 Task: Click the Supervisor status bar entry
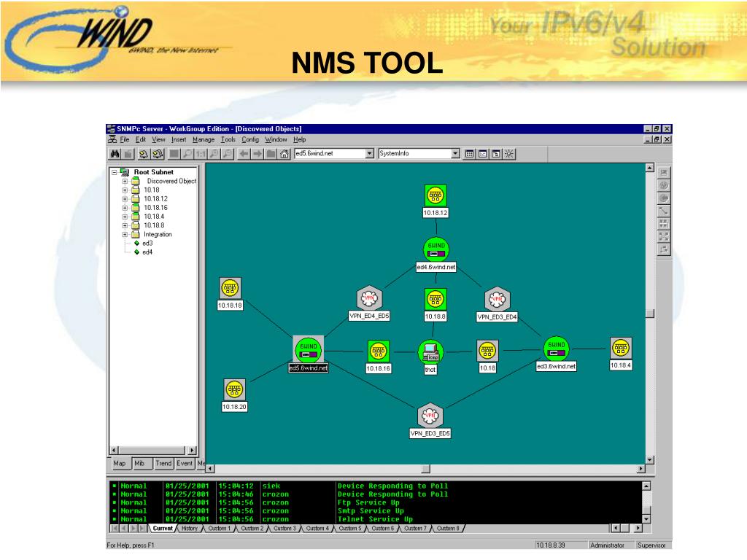click(x=651, y=545)
